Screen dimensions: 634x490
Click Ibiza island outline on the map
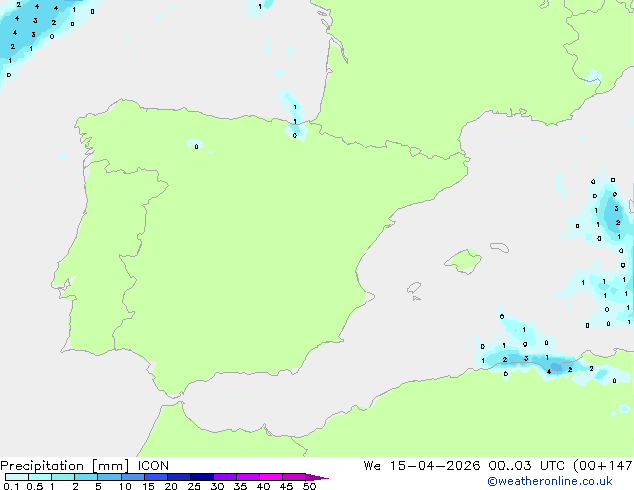[x=414, y=288]
